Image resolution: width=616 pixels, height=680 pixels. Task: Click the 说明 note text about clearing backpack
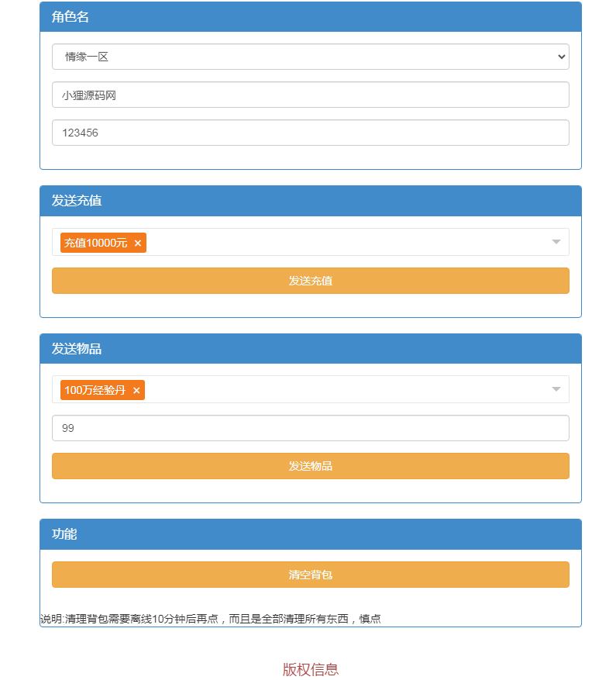click(211, 619)
